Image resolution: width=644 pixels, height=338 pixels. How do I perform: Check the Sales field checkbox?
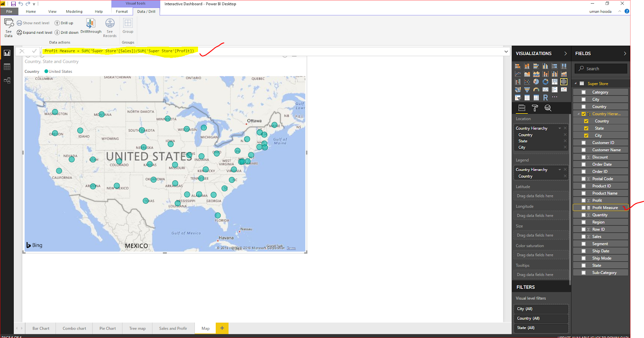pos(584,237)
